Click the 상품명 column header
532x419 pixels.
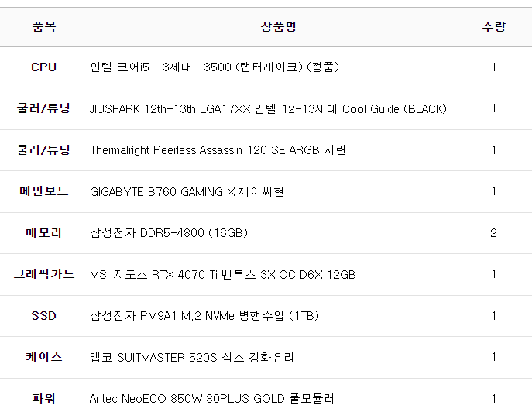(x=278, y=27)
